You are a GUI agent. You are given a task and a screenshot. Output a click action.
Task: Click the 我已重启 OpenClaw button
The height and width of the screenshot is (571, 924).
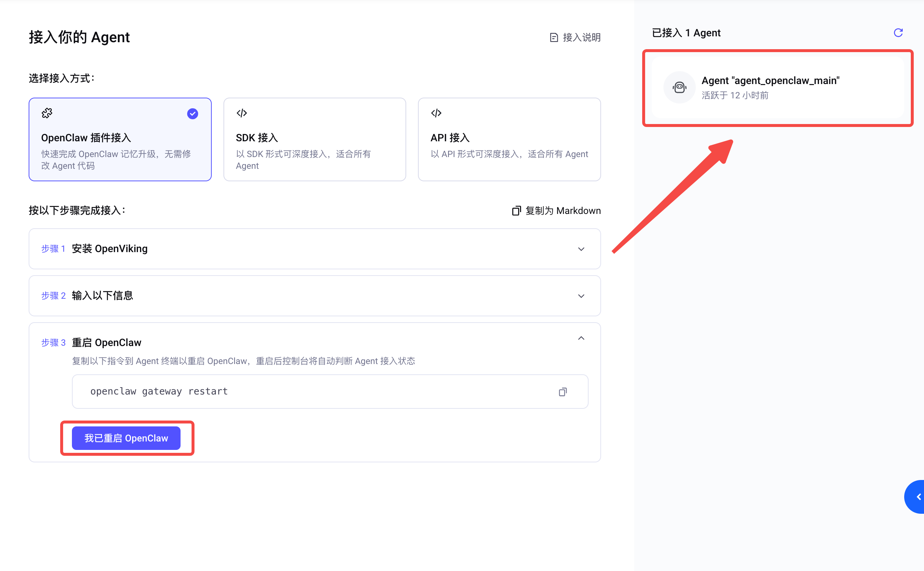point(126,438)
